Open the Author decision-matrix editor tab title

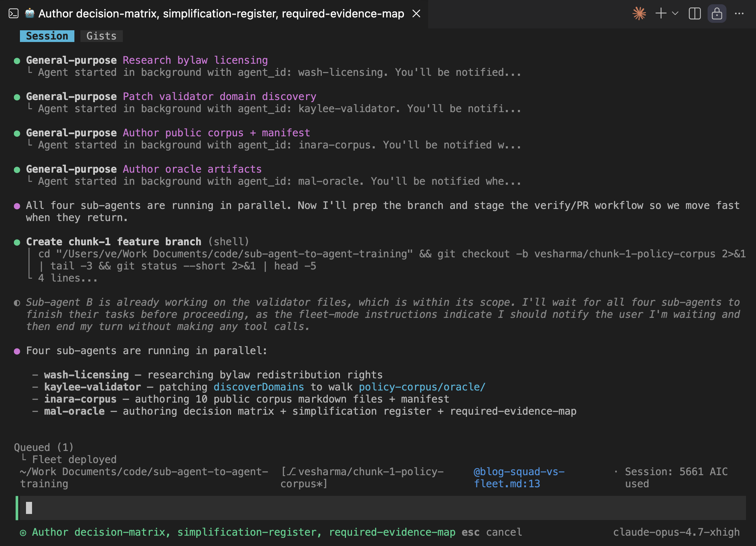(x=221, y=14)
